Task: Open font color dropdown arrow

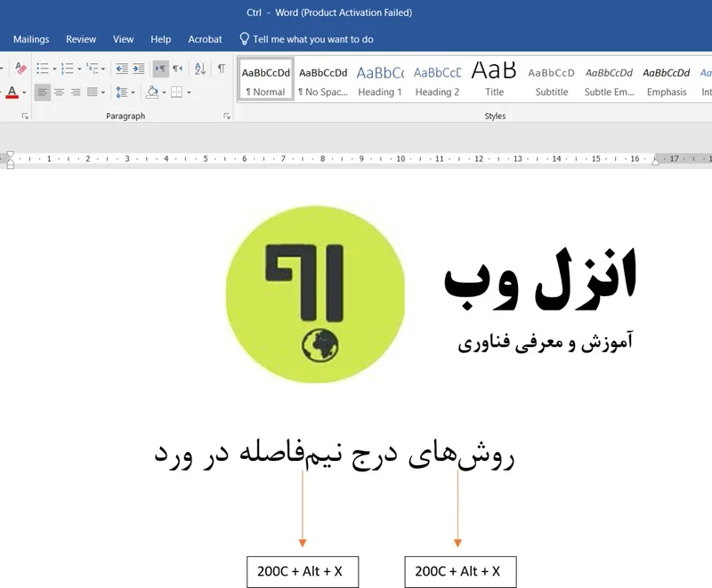Action: tap(25, 93)
